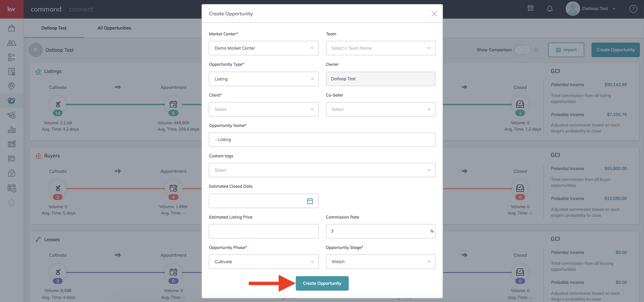Screen dimensions: 644x302
Task: Click the handshake Opportunities icon in the sidebar
Action: coord(12,101)
